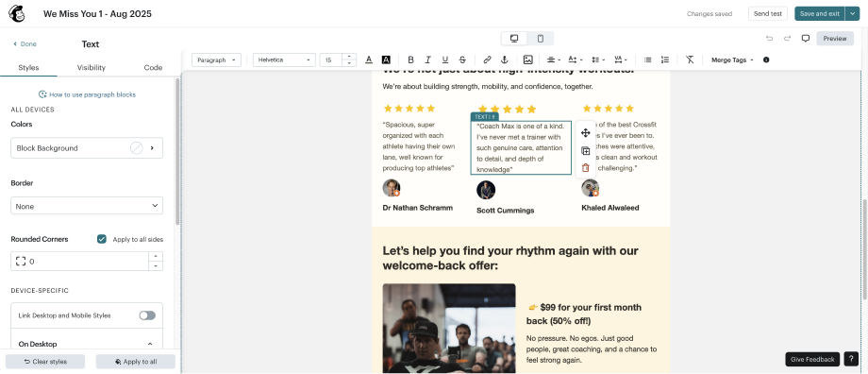Open How to use paragraph blocks link

tap(87, 94)
